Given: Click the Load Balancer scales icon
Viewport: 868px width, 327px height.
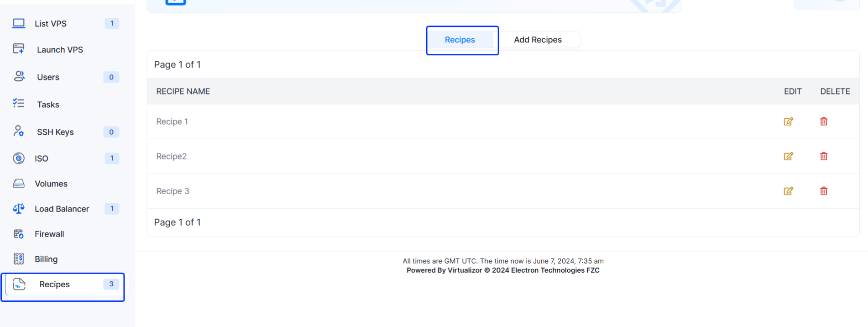Looking at the screenshot, I should [19, 209].
